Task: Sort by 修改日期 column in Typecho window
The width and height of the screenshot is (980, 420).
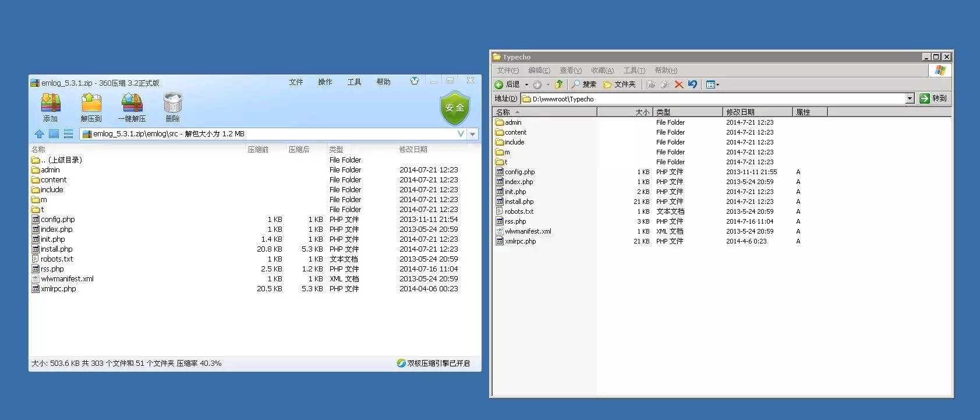Action: 758,112
